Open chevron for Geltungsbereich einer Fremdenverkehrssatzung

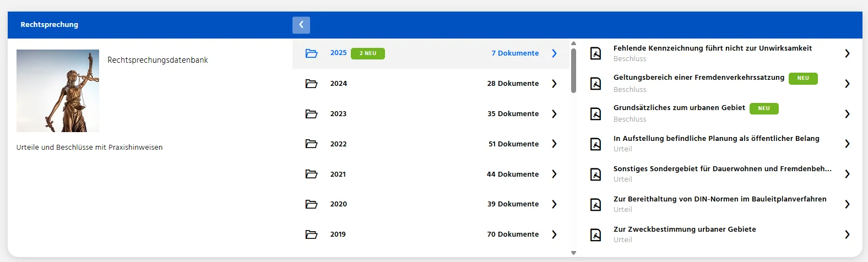(x=847, y=84)
